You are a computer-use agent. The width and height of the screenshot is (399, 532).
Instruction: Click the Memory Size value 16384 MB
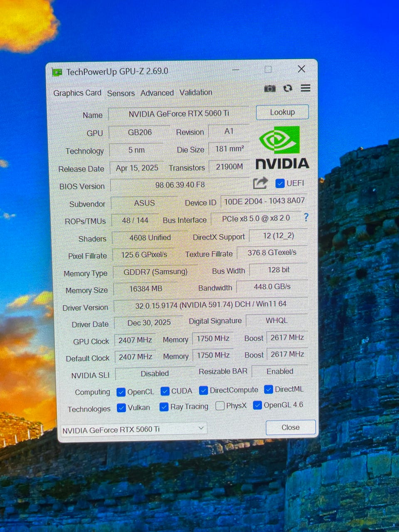(x=146, y=289)
